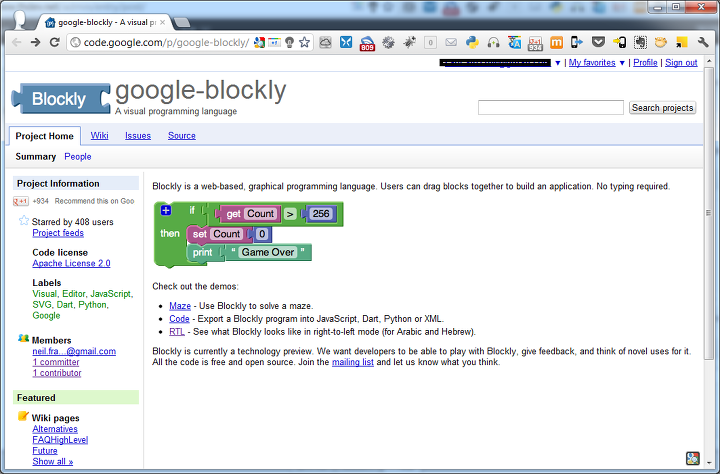720x474 pixels.
Task: Click the Search projects button
Action: [x=662, y=107]
